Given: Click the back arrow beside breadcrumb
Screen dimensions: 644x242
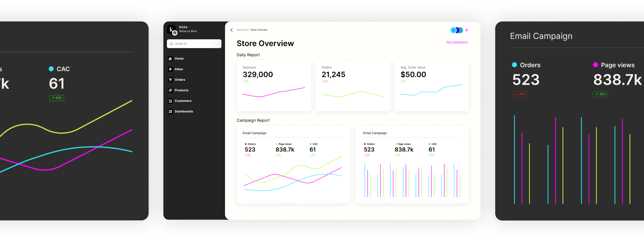Looking at the screenshot, I should (x=231, y=30).
